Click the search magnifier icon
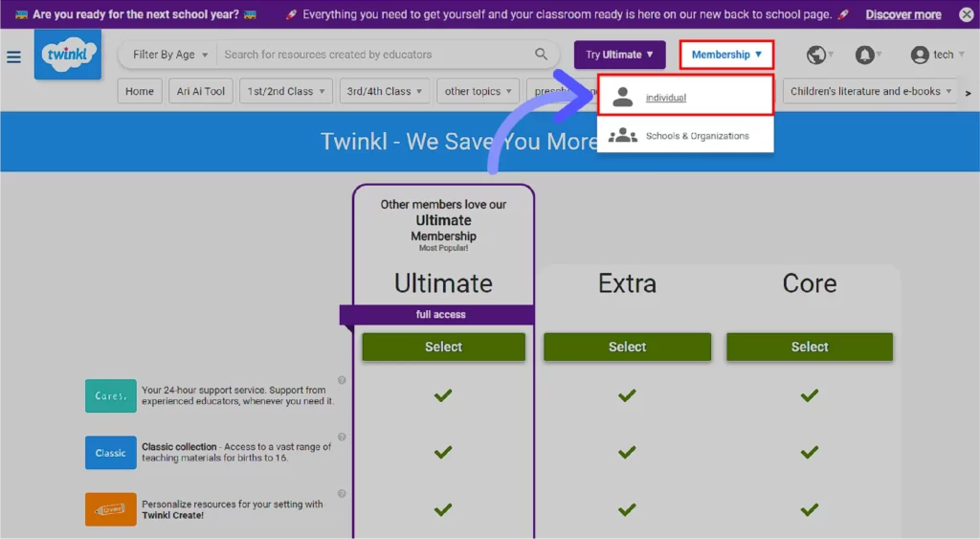Image resolution: width=980 pixels, height=539 pixels. 542,55
